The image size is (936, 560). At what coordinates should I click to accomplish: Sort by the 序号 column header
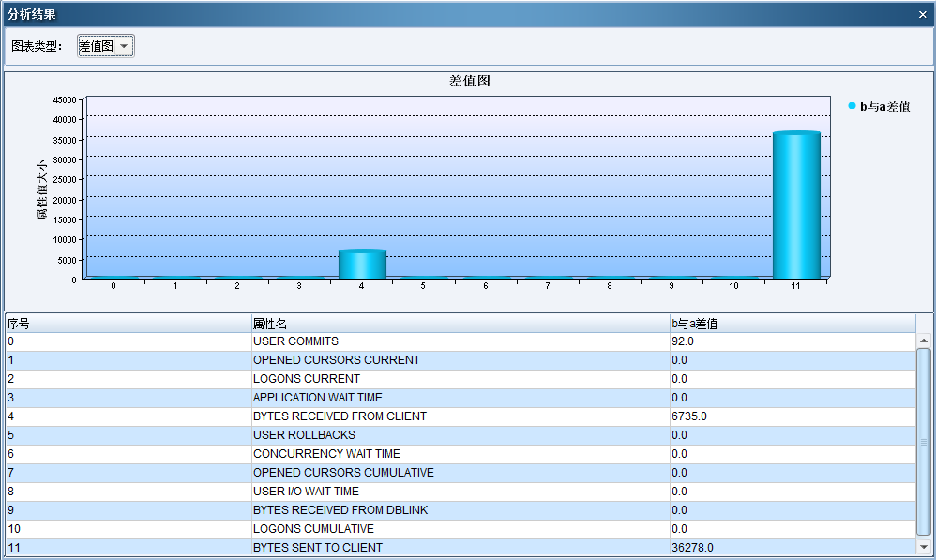(128, 324)
